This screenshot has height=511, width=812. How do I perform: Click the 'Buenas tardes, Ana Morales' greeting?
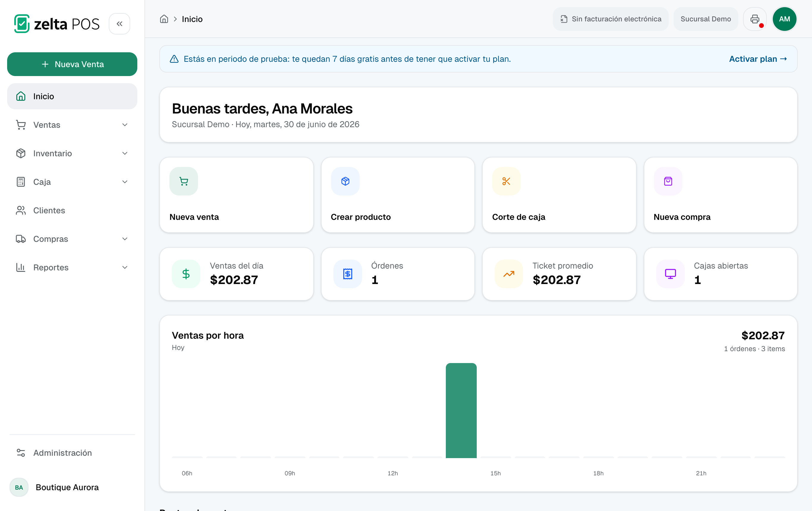[262, 109]
